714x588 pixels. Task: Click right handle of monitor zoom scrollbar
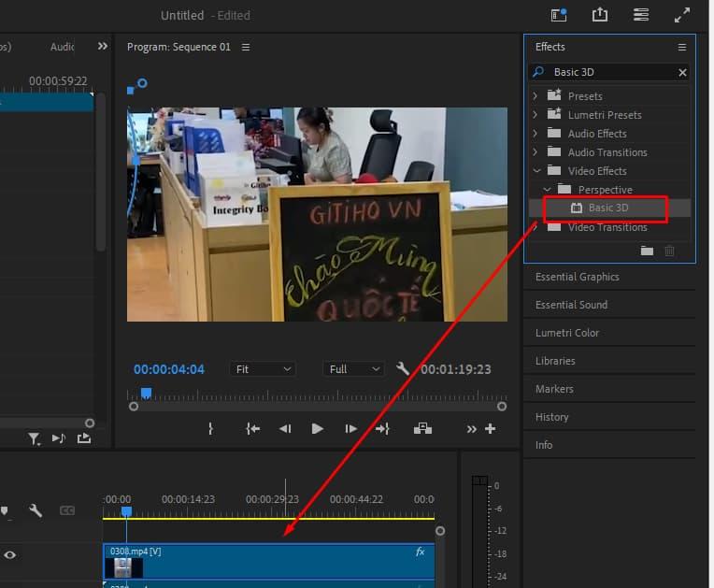501,407
